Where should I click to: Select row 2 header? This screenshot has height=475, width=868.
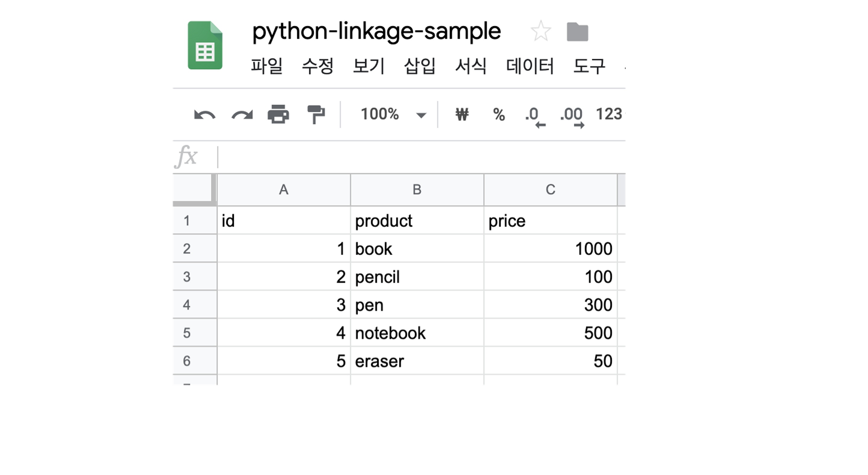tap(195, 249)
